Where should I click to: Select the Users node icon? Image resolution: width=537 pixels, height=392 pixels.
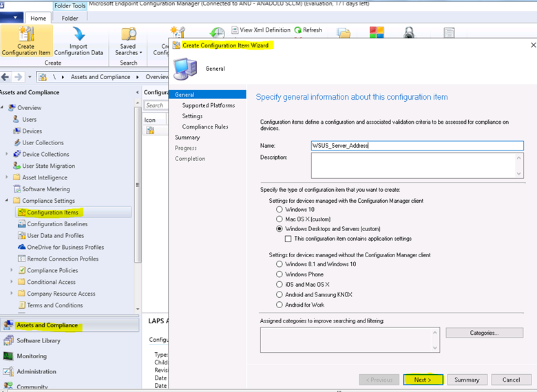pos(16,119)
